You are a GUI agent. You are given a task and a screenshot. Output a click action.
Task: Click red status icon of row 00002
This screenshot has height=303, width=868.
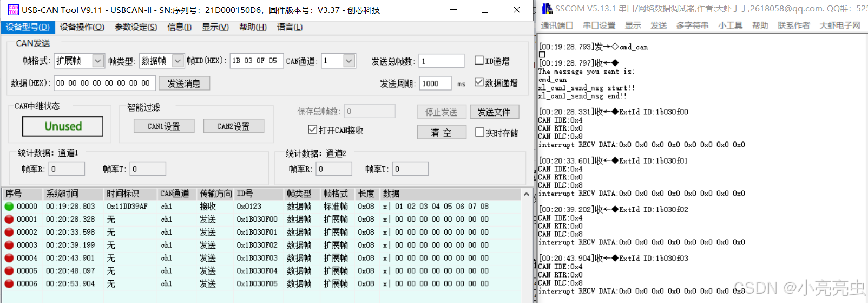9,232
